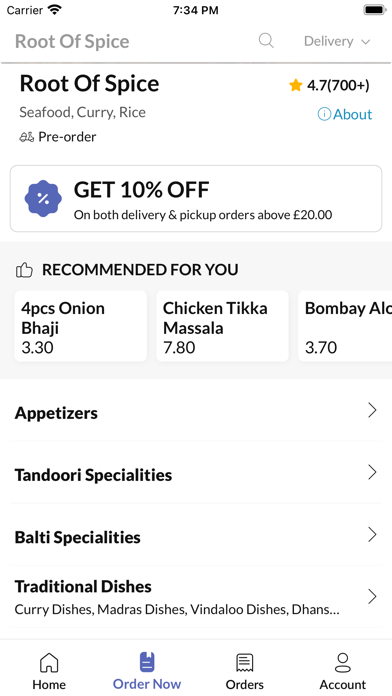This screenshot has height=696, width=392.
Task: Tap the Pre-order scooter icon
Action: (27, 137)
